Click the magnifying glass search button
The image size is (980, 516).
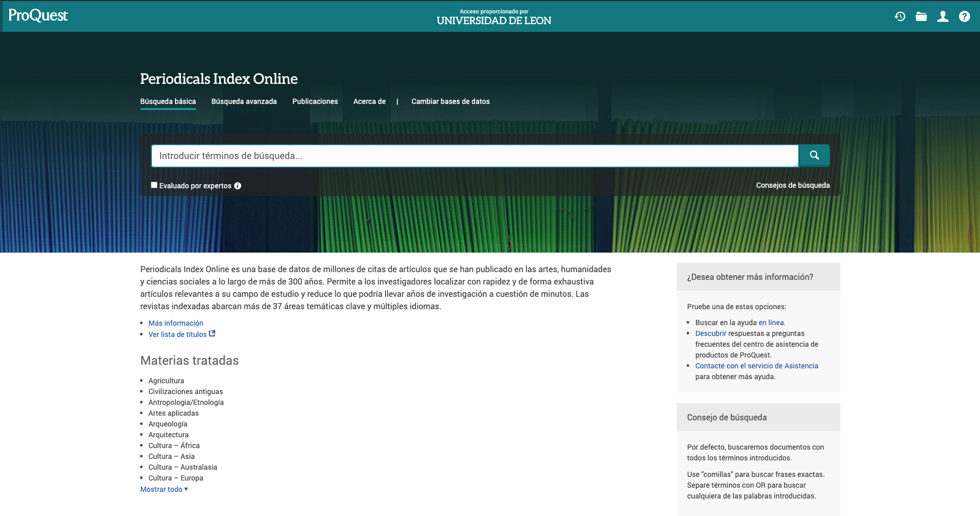pos(814,155)
